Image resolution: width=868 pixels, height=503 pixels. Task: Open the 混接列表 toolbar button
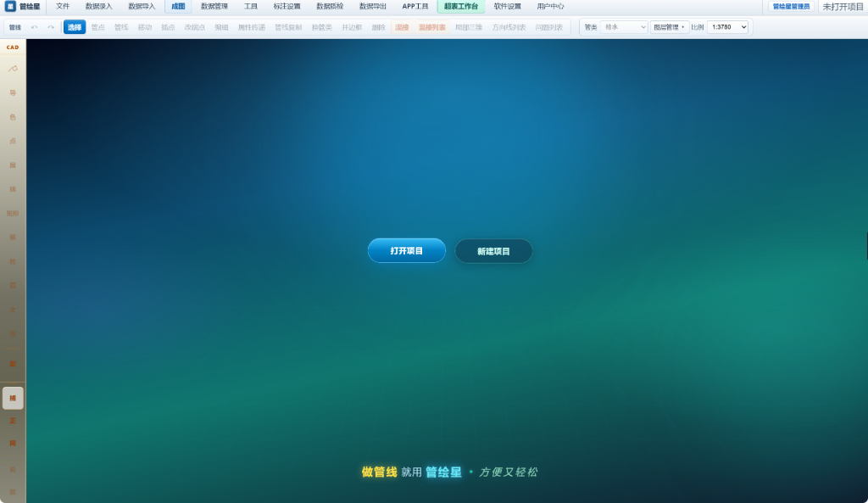coord(431,27)
